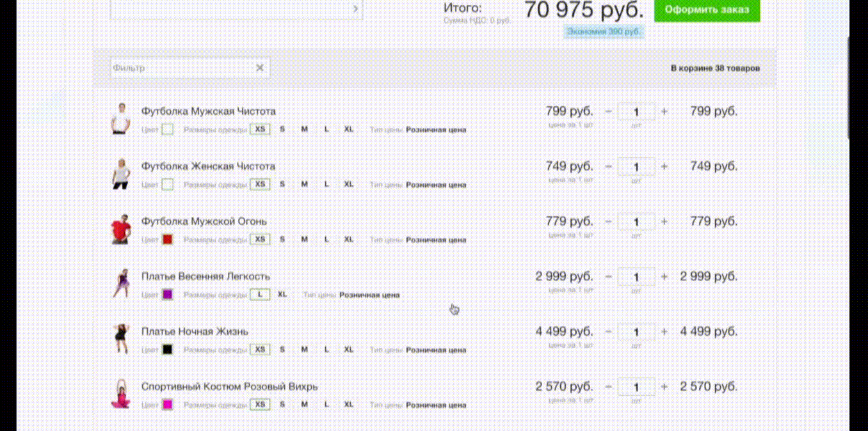This screenshot has height=431, width=868.
Task: Click the Фильтр input field
Action: pyautogui.click(x=182, y=68)
